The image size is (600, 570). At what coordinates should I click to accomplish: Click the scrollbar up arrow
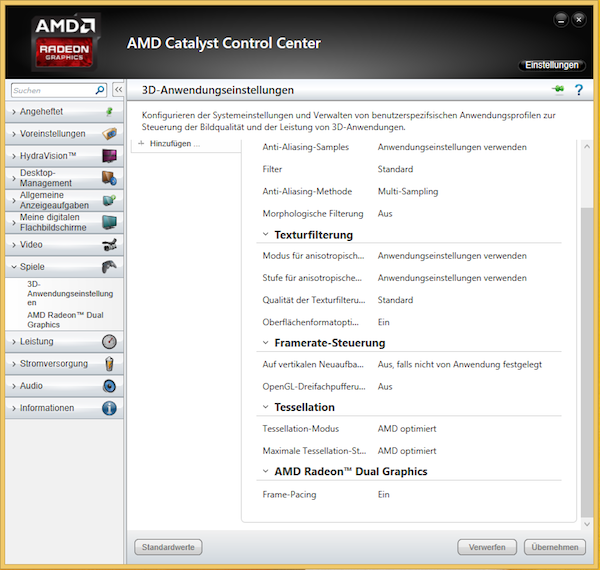tap(587, 147)
